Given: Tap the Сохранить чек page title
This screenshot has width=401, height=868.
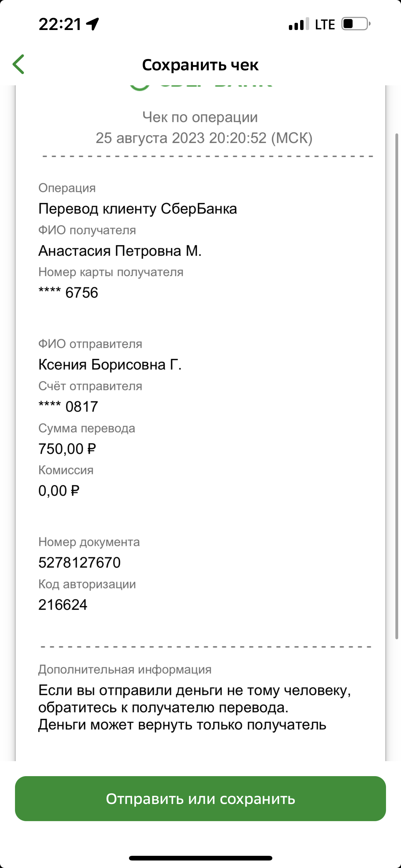Looking at the screenshot, I should pyautogui.click(x=200, y=65).
